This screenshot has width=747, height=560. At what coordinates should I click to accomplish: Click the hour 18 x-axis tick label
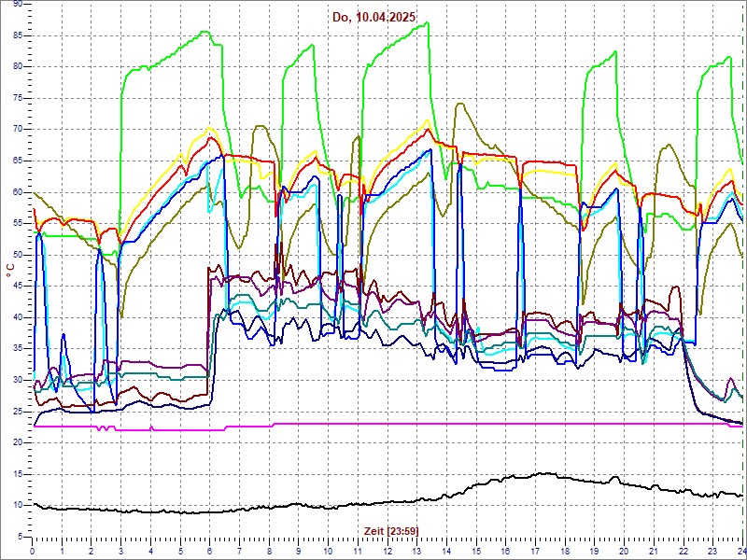tap(565, 551)
